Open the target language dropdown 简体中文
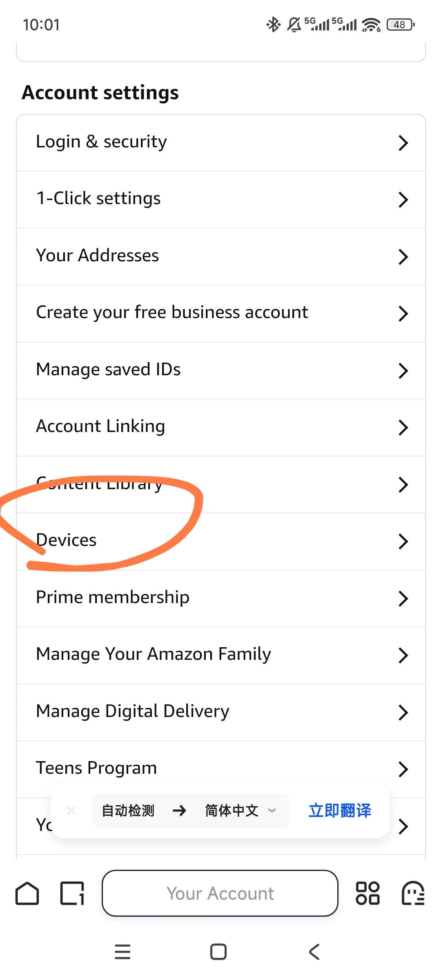 click(240, 811)
